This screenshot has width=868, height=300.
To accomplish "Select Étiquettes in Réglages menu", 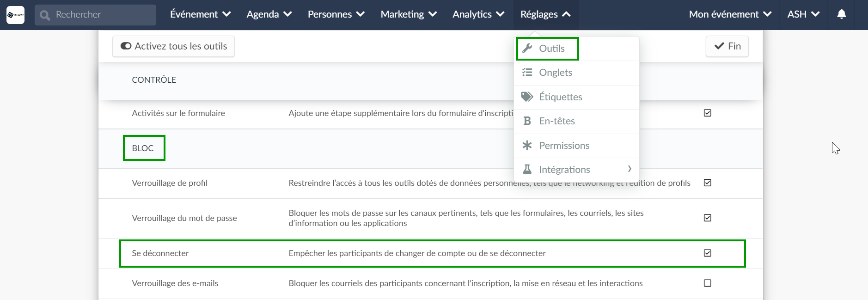I will click(576, 97).
